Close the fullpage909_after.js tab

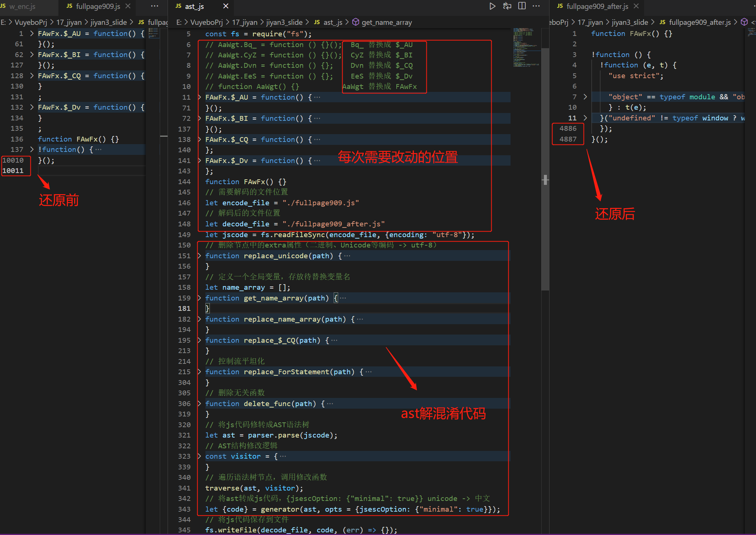[x=636, y=6]
